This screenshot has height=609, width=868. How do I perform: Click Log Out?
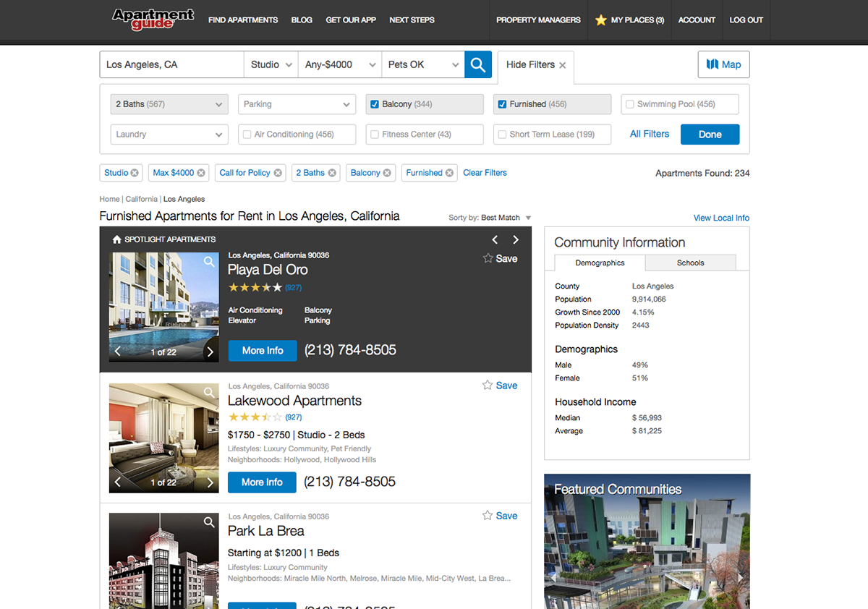pyautogui.click(x=746, y=20)
